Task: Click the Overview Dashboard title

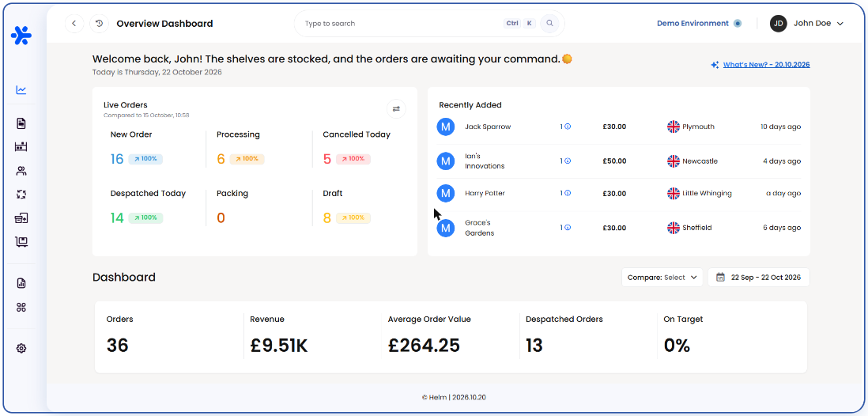Action: pos(164,24)
